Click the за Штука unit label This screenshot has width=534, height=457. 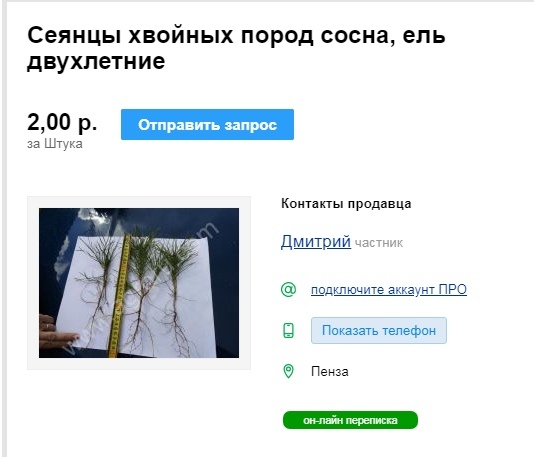click(x=54, y=144)
